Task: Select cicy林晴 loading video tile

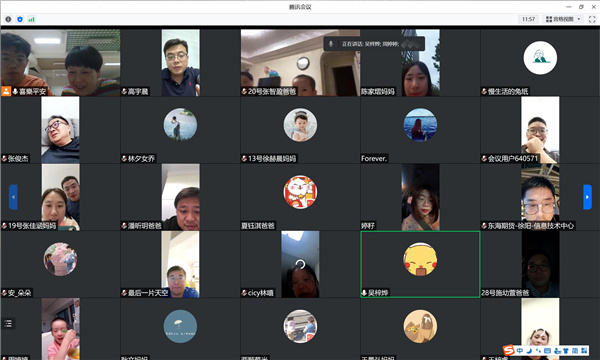Action: [x=300, y=264]
